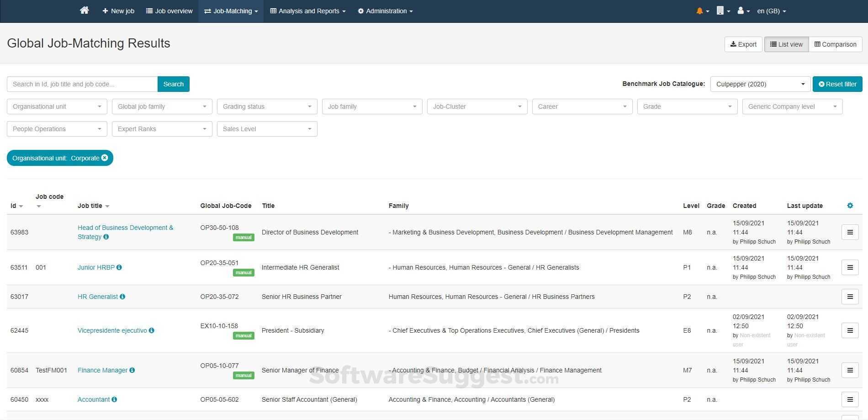The image size is (868, 420).
Task: Select the Job overview menu item
Action: pyautogui.click(x=169, y=11)
